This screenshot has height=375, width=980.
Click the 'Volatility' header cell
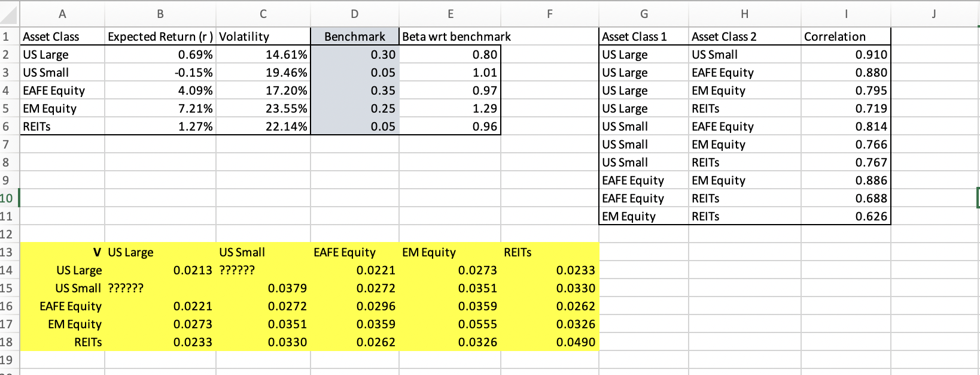pyautogui.click(x=263, y=37)
